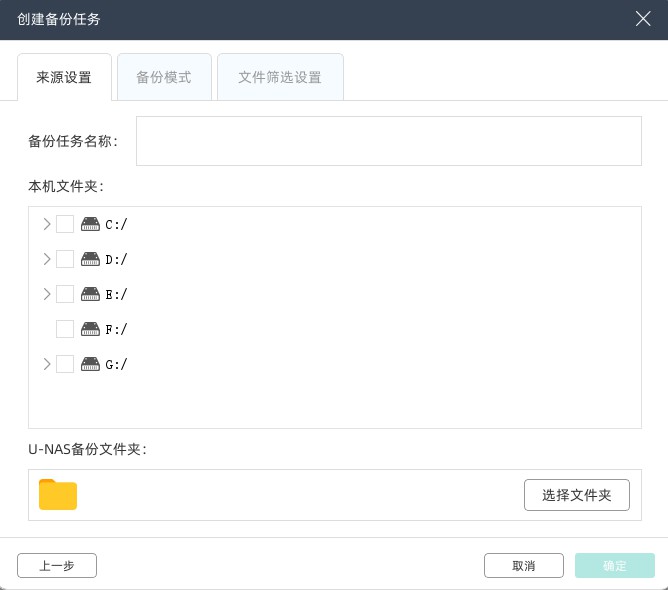
Task: Click the G:/ drive icon
Action: coord(90,364)
